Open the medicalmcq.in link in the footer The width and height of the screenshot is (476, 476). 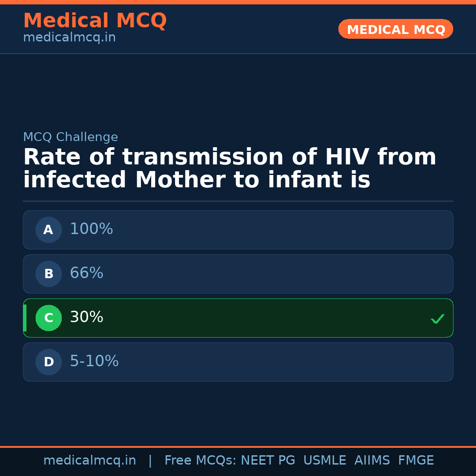(89, 461)
